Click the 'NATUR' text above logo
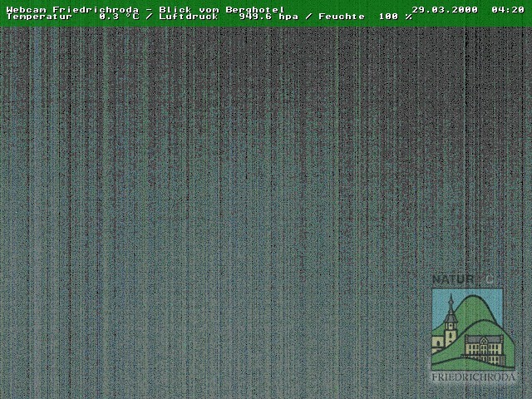532x399 pixels. [x=453, y=280]
